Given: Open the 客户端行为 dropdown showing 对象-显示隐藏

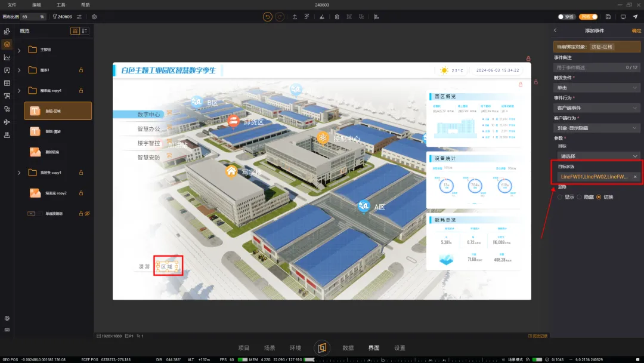Looking at the screenshot, I should 597,128.
